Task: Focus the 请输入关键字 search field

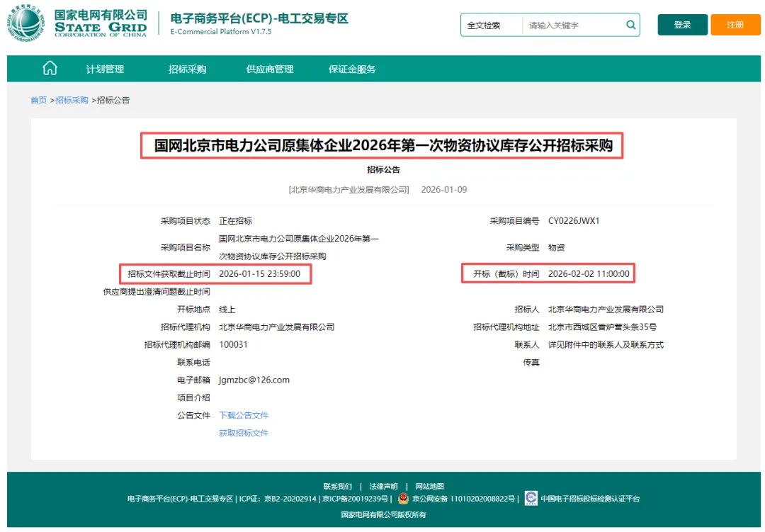Action: click(x=573, y=25)
